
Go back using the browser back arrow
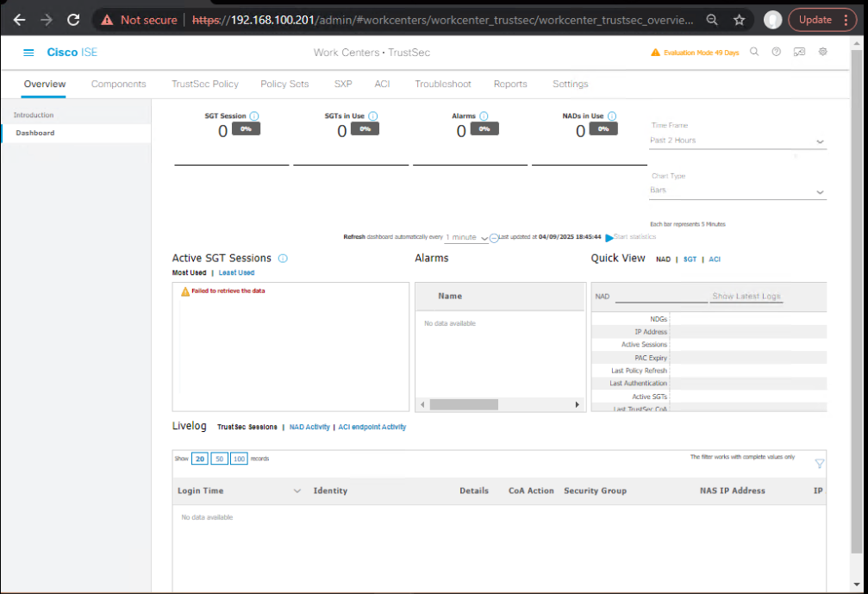click(19, 20)
